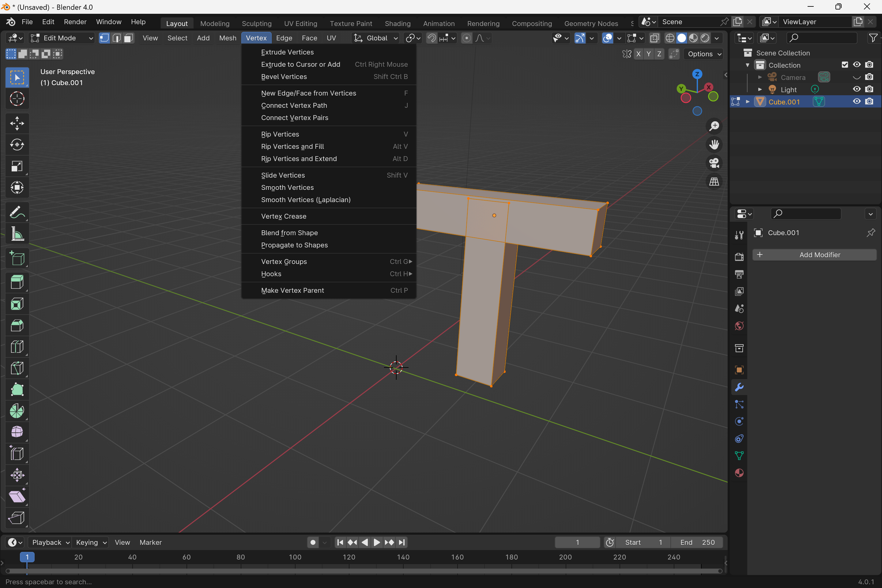Select the Loop Cut tool
Viewport: 882px width, 588px height.
click(17, 347)
